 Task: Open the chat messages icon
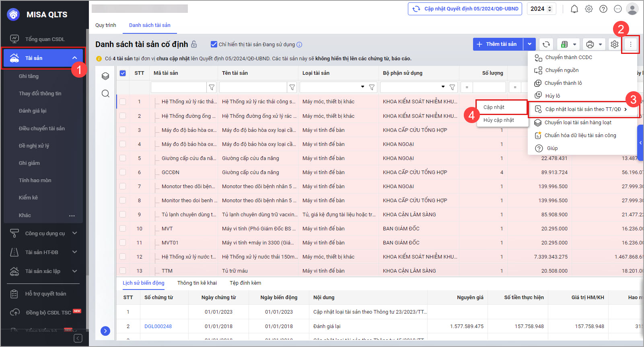tap(618, 9)
